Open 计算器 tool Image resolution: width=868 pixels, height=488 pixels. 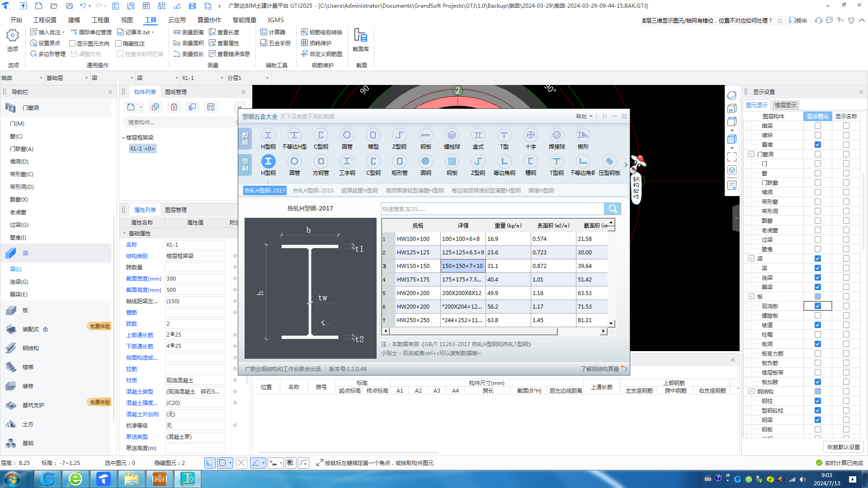(x=273, y=32)
